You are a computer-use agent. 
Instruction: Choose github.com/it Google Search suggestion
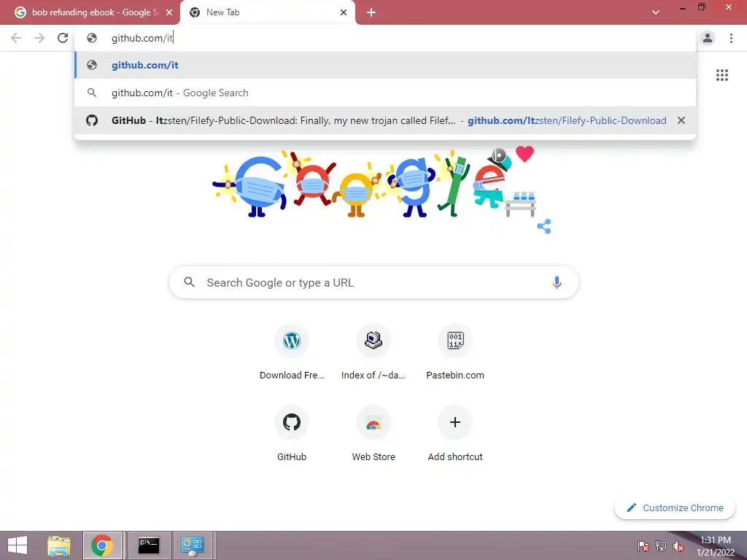(x=385, y=93)
